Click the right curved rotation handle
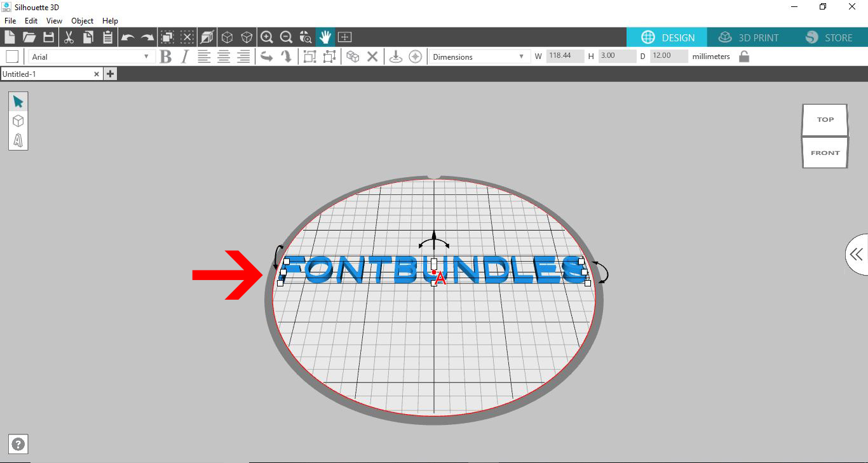The height and width of the screenshot is (463, 868). [x=601, y=272]
